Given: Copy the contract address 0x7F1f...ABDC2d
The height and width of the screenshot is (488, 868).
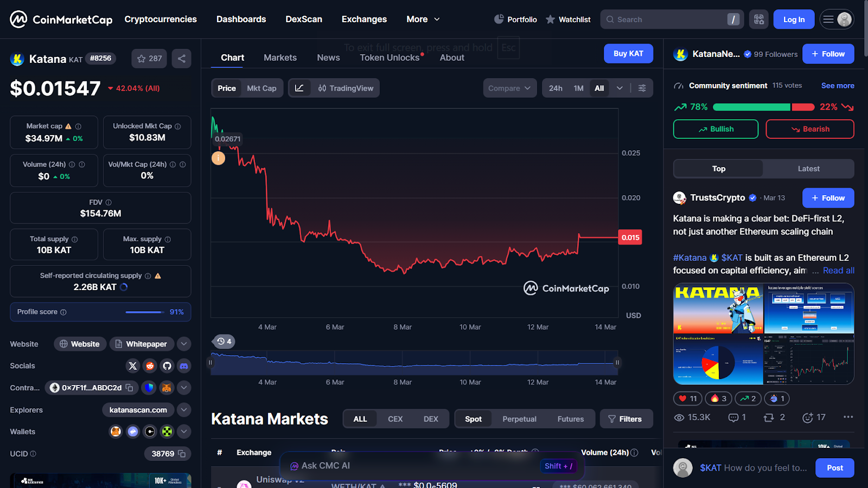Looking at the screenshot, I should point(129,388).
